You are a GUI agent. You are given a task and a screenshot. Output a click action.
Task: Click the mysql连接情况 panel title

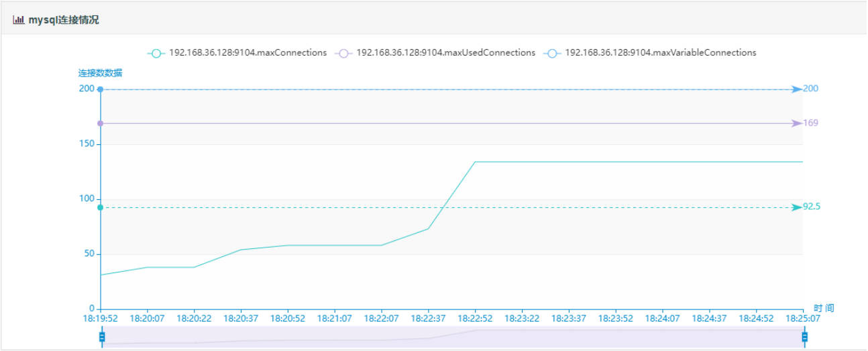pyautogui.click(x=64, y=20)
